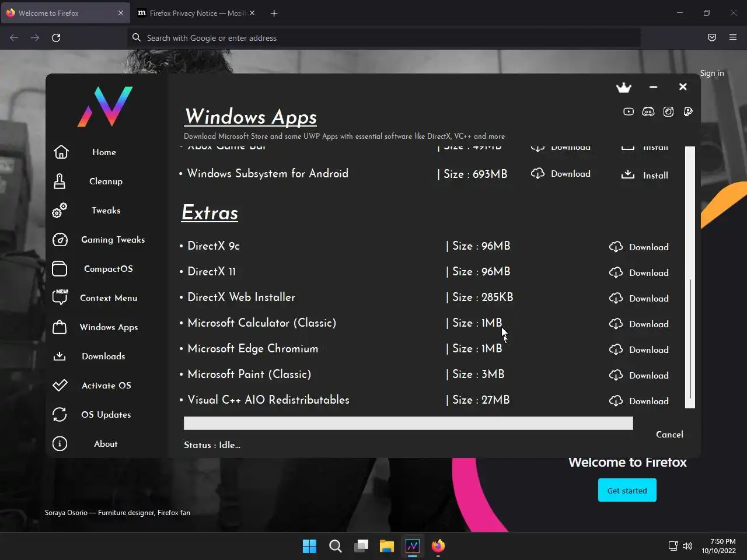The height and width of the screenshot is (560, 747).
Task: Click Get started on Firefox page
Action: pos(627,490)
